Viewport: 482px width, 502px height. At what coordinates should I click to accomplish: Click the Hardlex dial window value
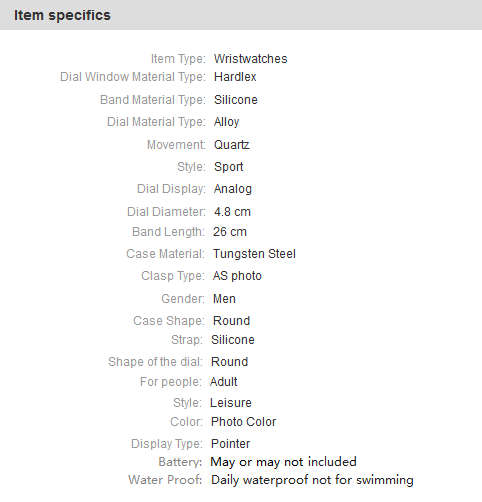click(235, 77)
